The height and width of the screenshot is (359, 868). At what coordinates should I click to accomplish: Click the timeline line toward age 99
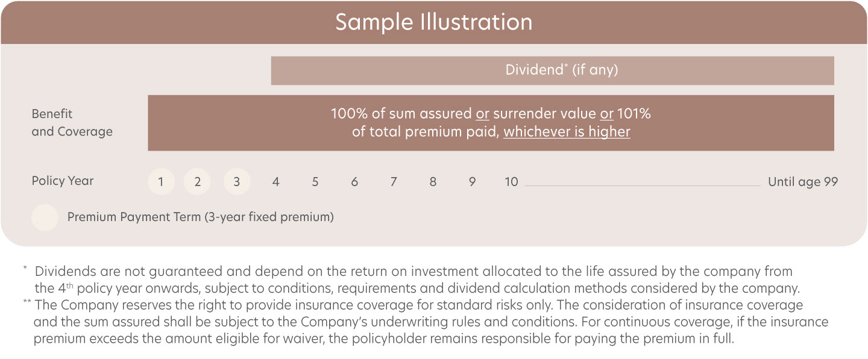point(643,186)
